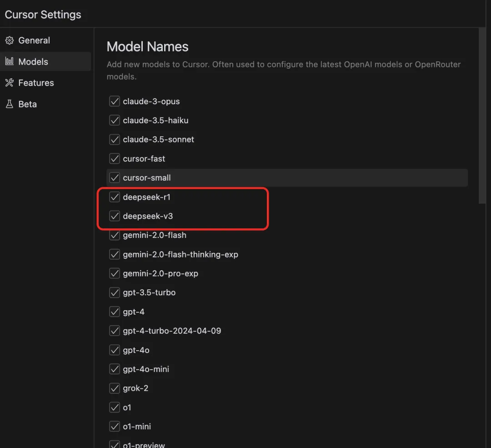
Task: Open the Beta tab
Action: click(45, 104)
